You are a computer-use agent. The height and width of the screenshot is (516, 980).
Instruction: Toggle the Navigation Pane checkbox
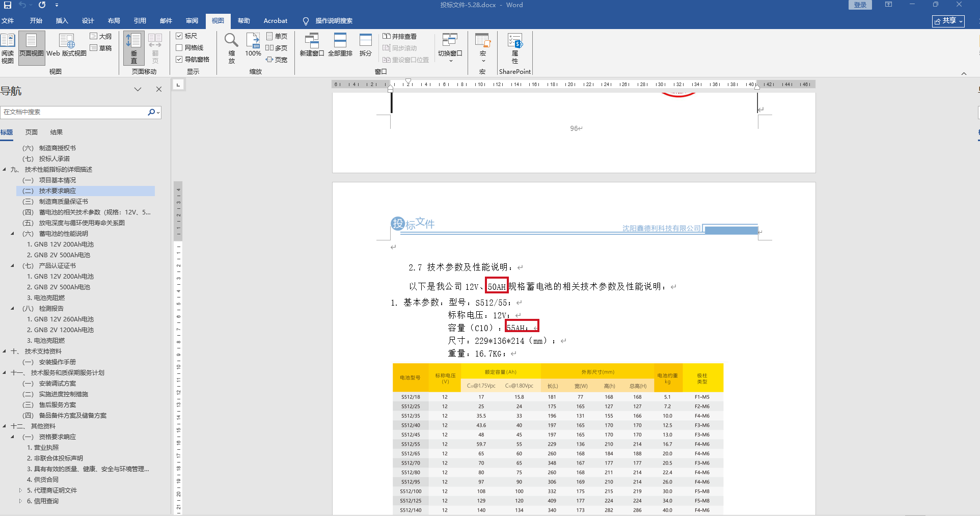pos(179,60)
